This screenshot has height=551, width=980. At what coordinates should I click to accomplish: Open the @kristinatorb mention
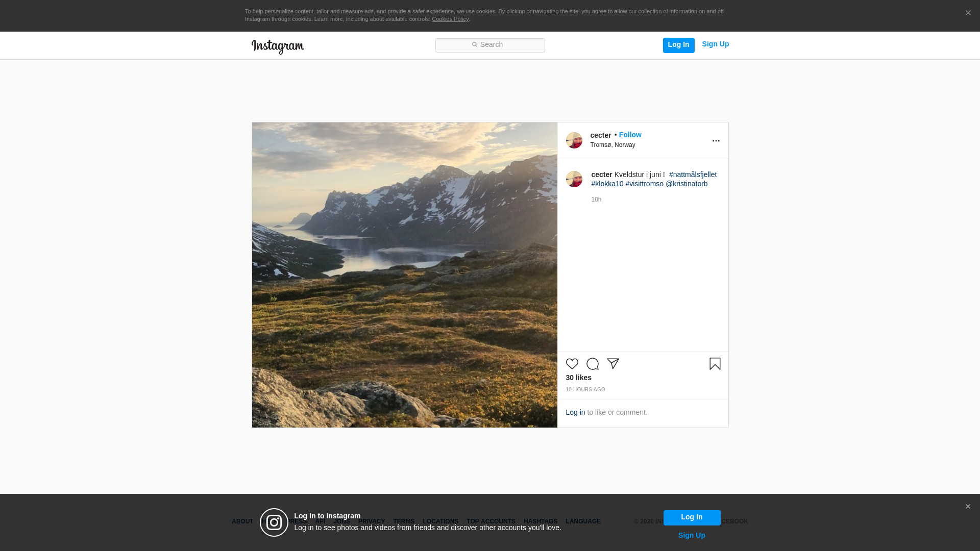click(x=687, y=184)
